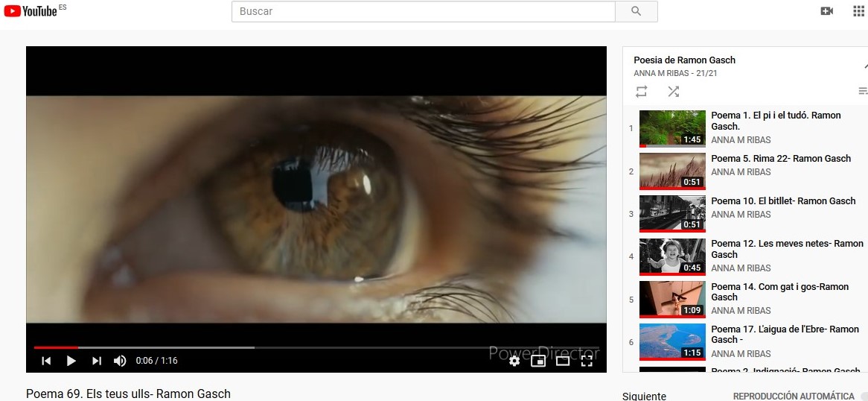Toggle playlist shuffle

point(673,92)
